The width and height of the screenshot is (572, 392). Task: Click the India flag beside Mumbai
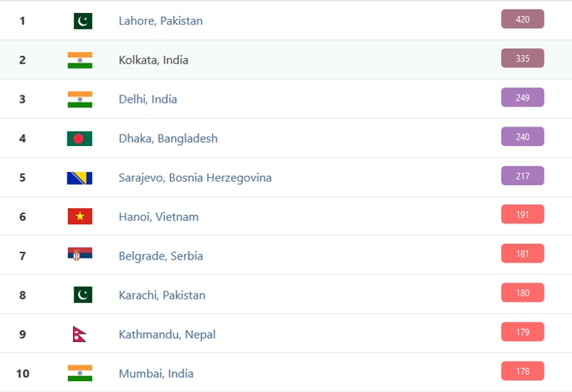(80, 373)
